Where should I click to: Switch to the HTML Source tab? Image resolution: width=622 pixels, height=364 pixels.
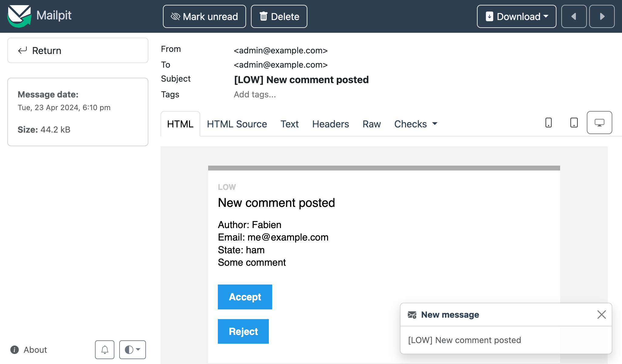click(x=237, y=124)
